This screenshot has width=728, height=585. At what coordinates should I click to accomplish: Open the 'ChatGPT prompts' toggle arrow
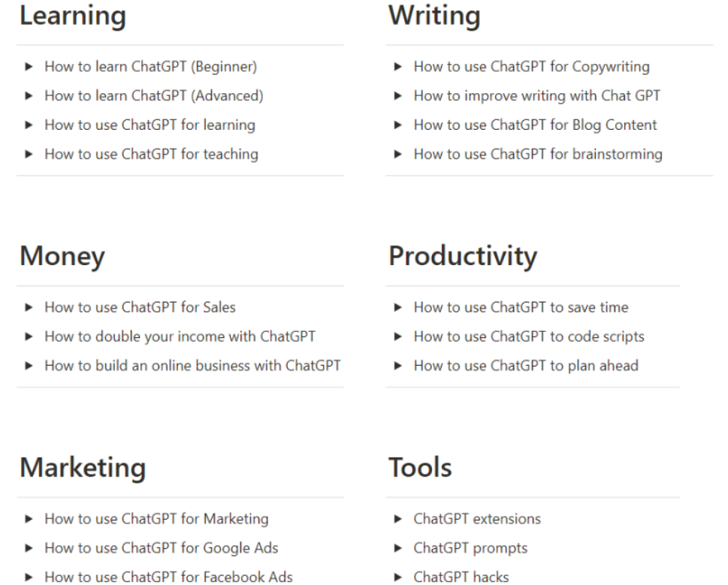[398, 548]
